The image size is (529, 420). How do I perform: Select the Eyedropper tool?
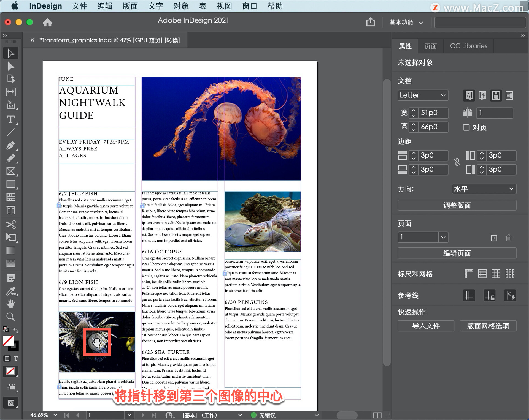click(11, 291)
